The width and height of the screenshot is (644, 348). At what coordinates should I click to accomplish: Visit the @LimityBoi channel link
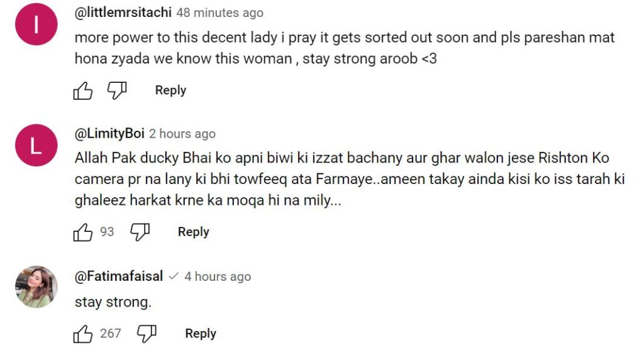pyautogui.click(x=109, y=133)
